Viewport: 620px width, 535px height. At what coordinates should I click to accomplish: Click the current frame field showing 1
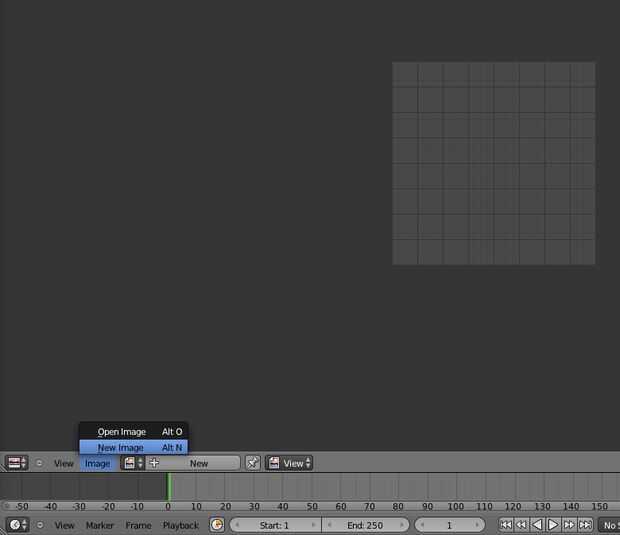pos(450,525)
